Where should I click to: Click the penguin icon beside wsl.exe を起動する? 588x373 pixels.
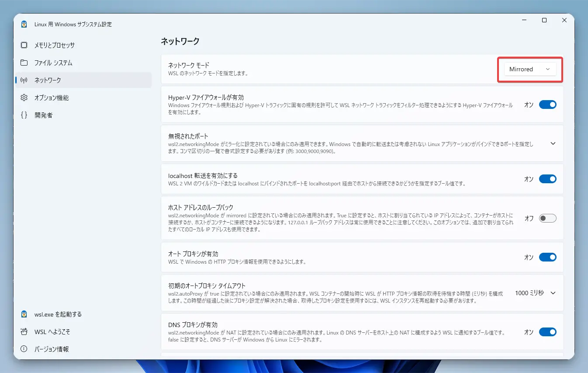click(x=24, y=314)
